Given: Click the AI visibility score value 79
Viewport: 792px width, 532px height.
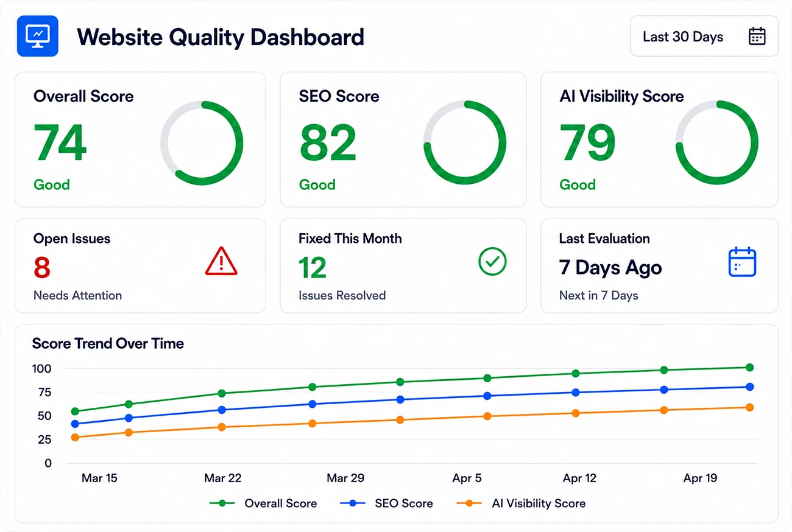Looking at the screenshot, I should click(588, 143).
